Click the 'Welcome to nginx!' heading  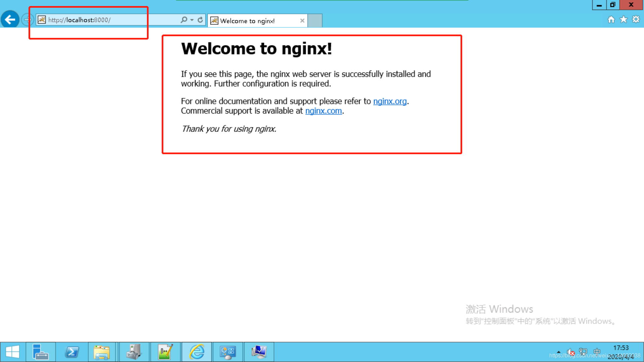pyautogui.click(x=257, y=49)
